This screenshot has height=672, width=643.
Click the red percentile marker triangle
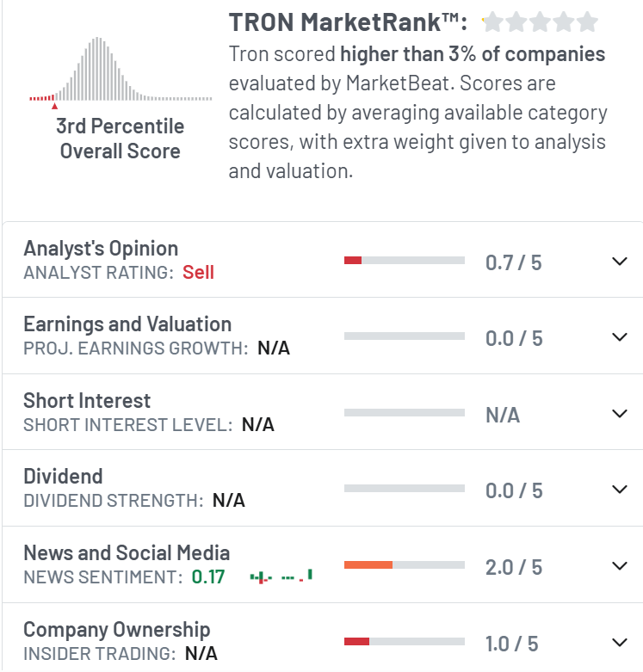[55, 106]
